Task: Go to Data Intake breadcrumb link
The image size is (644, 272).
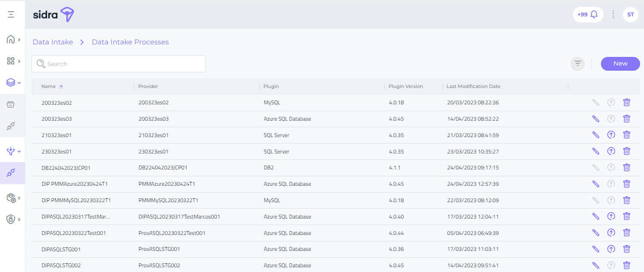Action: click(53, 42)
